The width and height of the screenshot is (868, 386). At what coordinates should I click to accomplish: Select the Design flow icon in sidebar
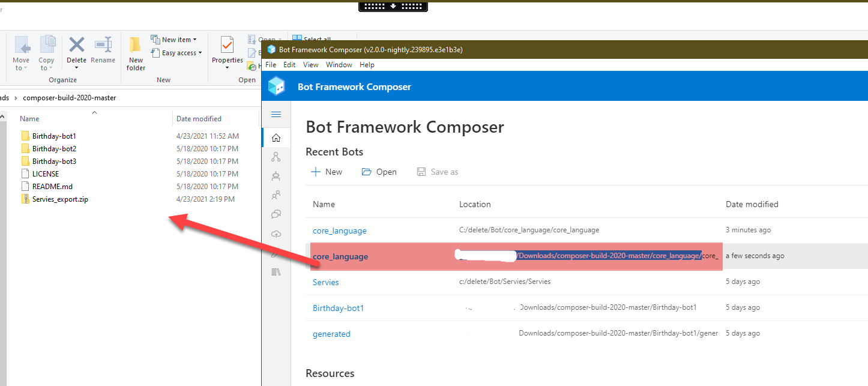(276, 157)
